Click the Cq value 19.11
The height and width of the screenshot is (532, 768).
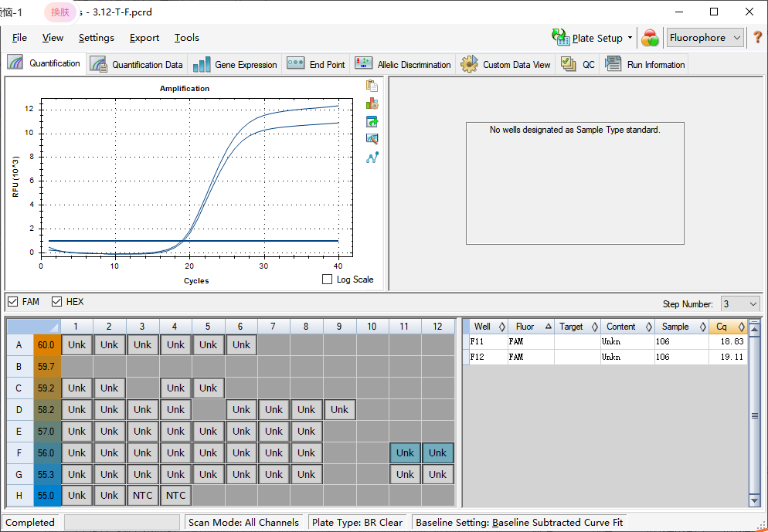click(732, 357)
